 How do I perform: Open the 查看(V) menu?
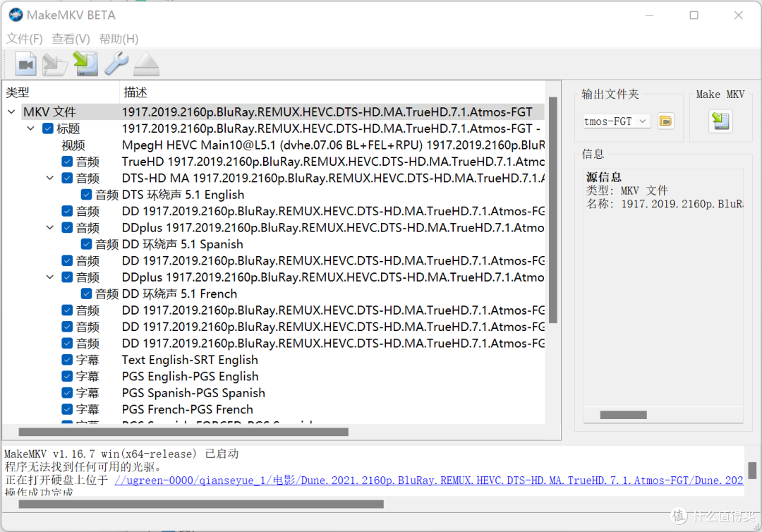(x=71, y=38)
